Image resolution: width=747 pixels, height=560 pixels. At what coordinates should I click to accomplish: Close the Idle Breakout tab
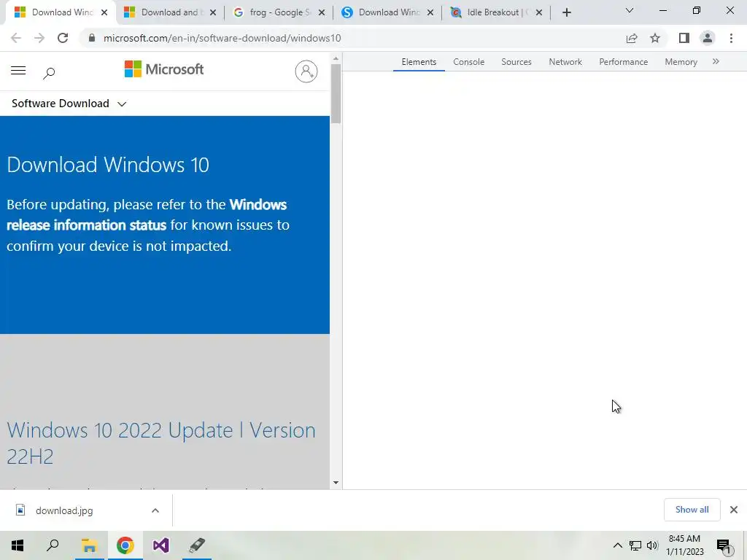coord(539,13)
